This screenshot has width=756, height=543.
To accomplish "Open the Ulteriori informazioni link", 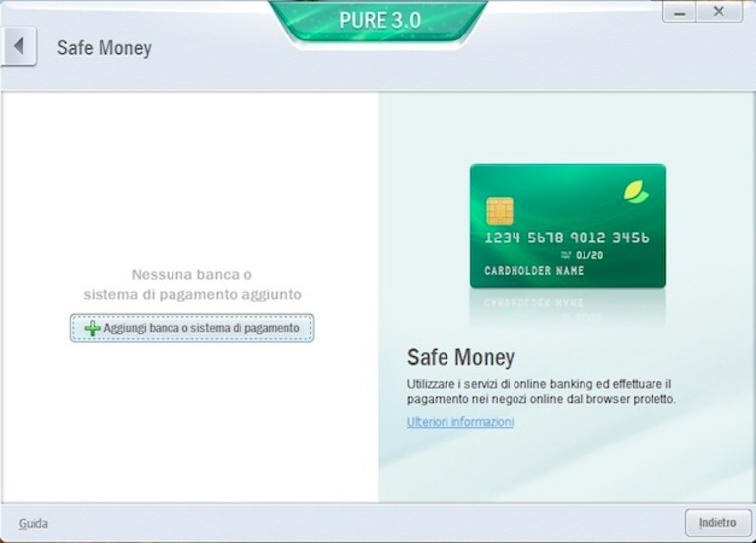I will [460, 422].
